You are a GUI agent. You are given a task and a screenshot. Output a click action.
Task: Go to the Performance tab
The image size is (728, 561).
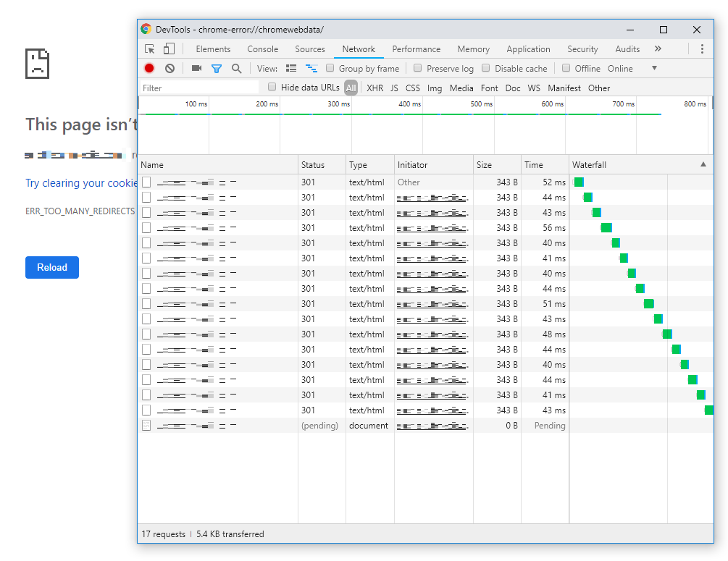click(x=417, y=49)
